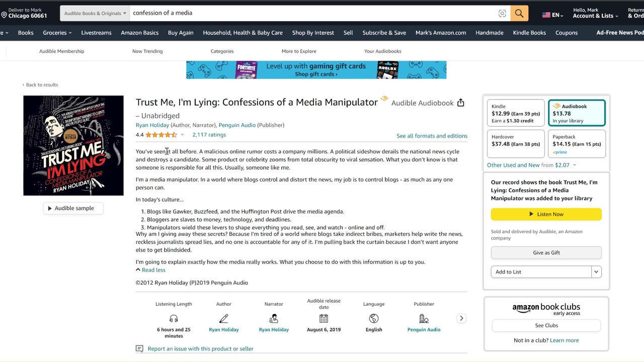The image size is (644, 362).
Task: Open Audible Books & Originals search category dropdown
Action: click(95, 14)
